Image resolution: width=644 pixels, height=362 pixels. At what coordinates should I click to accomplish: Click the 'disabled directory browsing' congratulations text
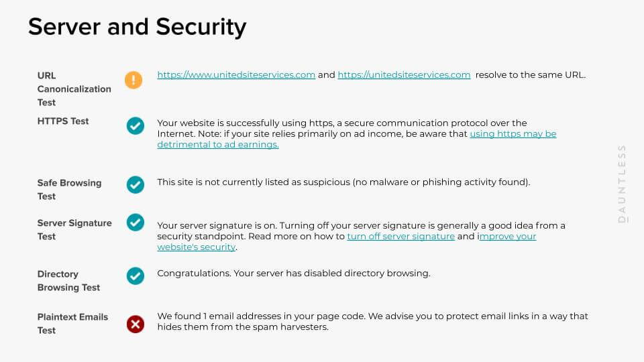coord(293,274)
